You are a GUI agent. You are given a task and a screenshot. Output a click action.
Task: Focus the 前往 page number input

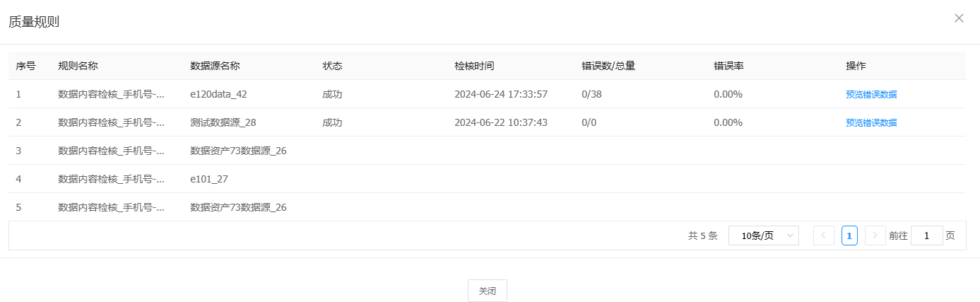(x=926, y=236)
